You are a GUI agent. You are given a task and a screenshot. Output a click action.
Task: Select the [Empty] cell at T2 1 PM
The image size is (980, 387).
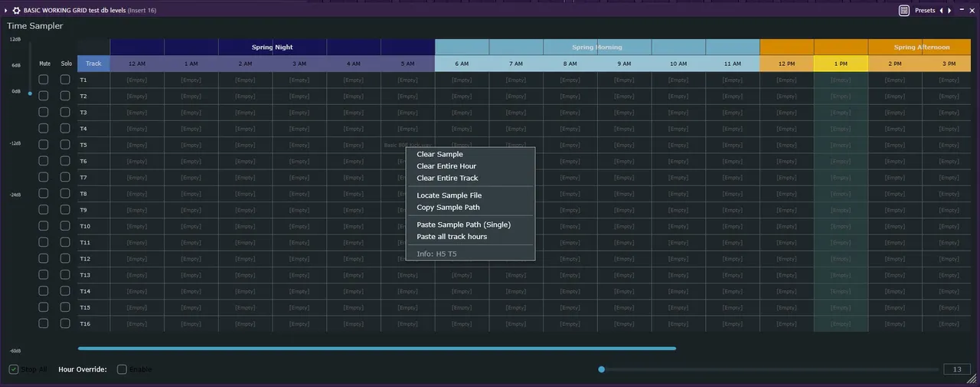pyautogui.click(x=841, y=96)
